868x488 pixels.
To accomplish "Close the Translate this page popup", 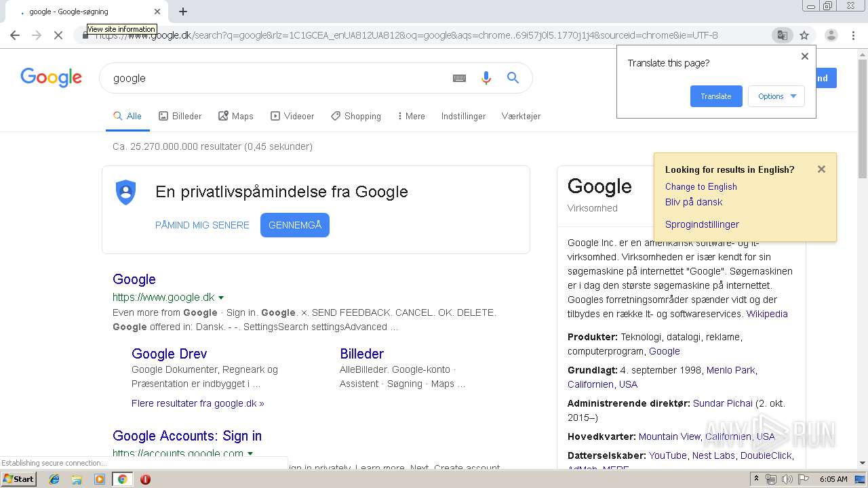I will click(x=805, y=56).
